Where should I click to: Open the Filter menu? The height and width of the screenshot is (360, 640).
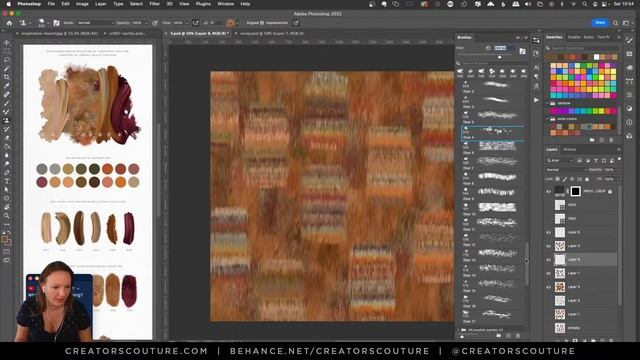click(x=154, y=4)
